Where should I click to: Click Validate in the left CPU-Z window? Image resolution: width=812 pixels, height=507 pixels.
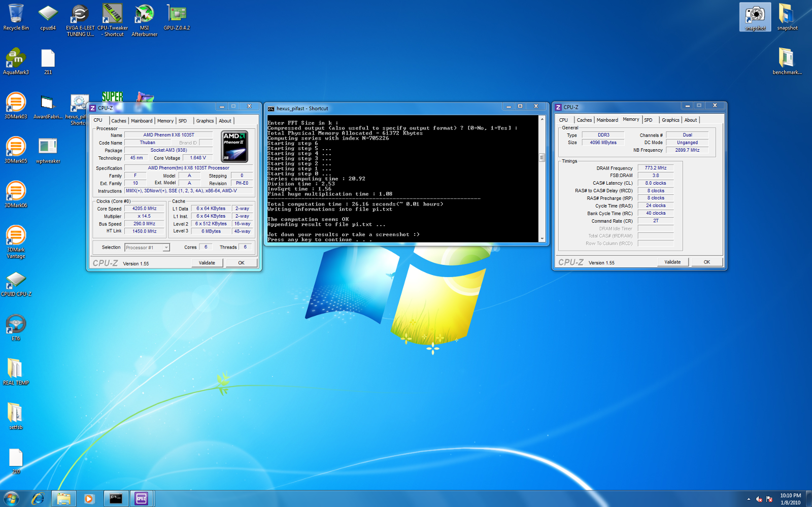coord(207,263)
